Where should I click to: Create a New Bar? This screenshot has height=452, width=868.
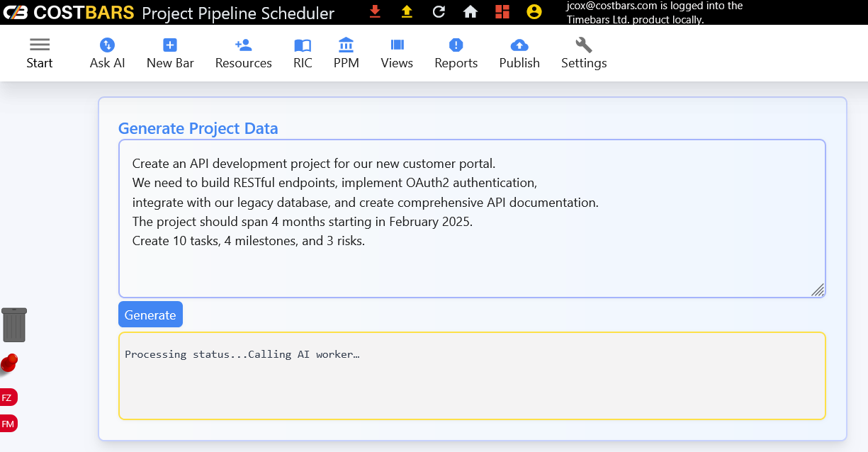click(170, 53)
